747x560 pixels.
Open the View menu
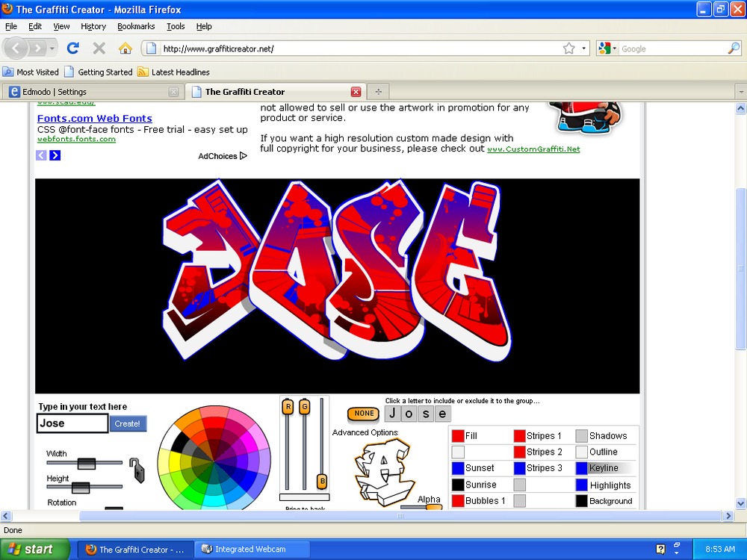(61, 26)
